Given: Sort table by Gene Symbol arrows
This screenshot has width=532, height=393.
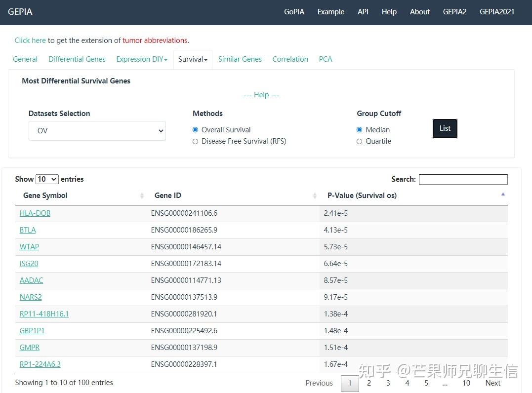Looking at the screenshot, I should pyautogui.click(x=142, y=196).
